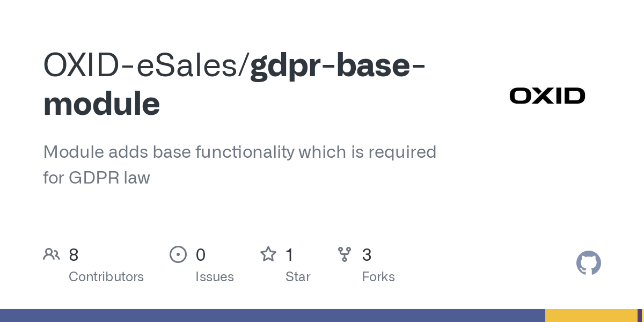Open the Issues label
The image size is (644, 322).
pyautogui.click(x=215, y=277)
